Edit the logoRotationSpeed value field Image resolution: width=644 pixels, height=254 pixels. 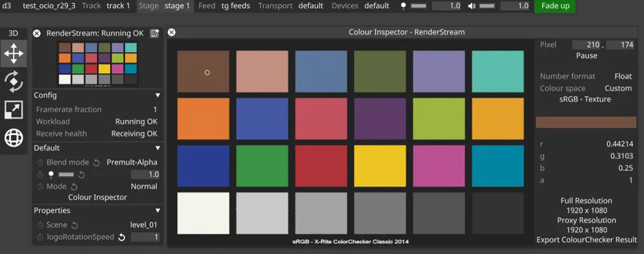point(145,237)
